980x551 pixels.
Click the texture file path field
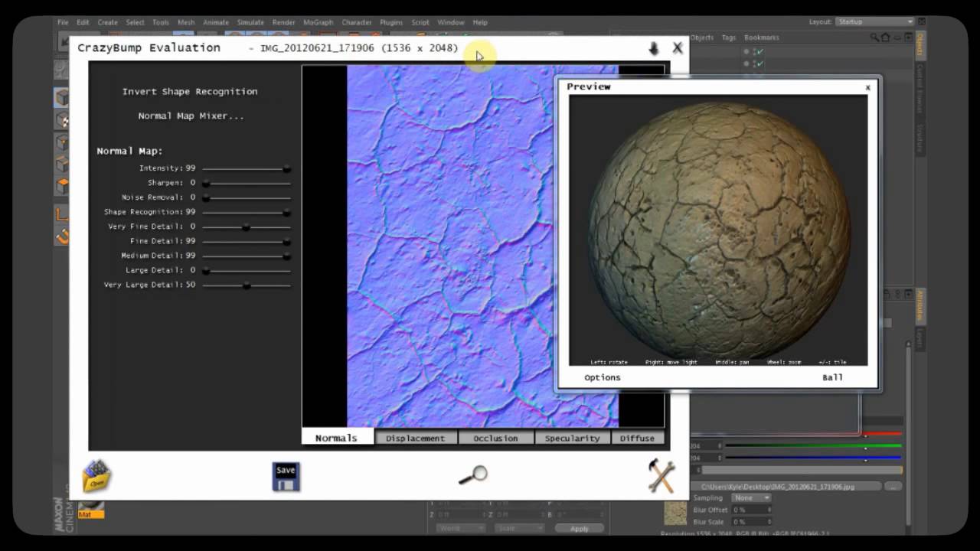point(786,486)
